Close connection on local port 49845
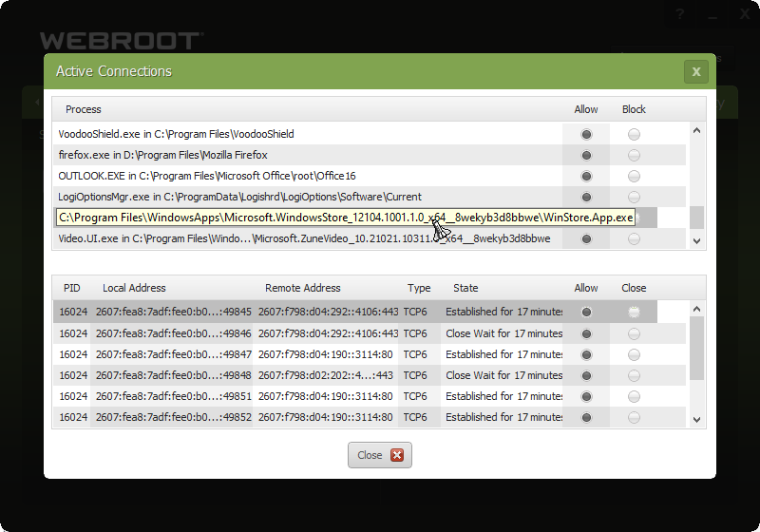 click(634, 312)
